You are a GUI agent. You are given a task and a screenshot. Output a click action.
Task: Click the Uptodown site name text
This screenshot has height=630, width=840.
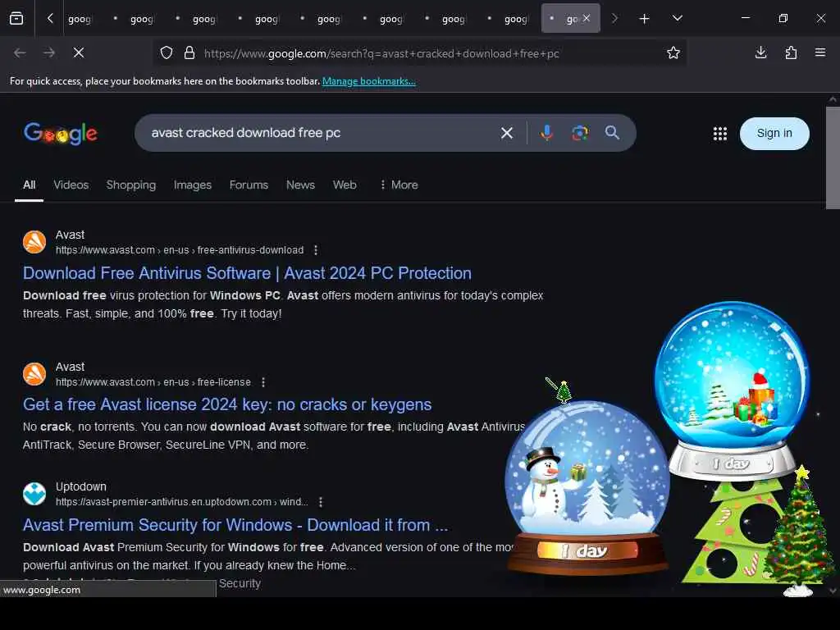coord(81,487)
